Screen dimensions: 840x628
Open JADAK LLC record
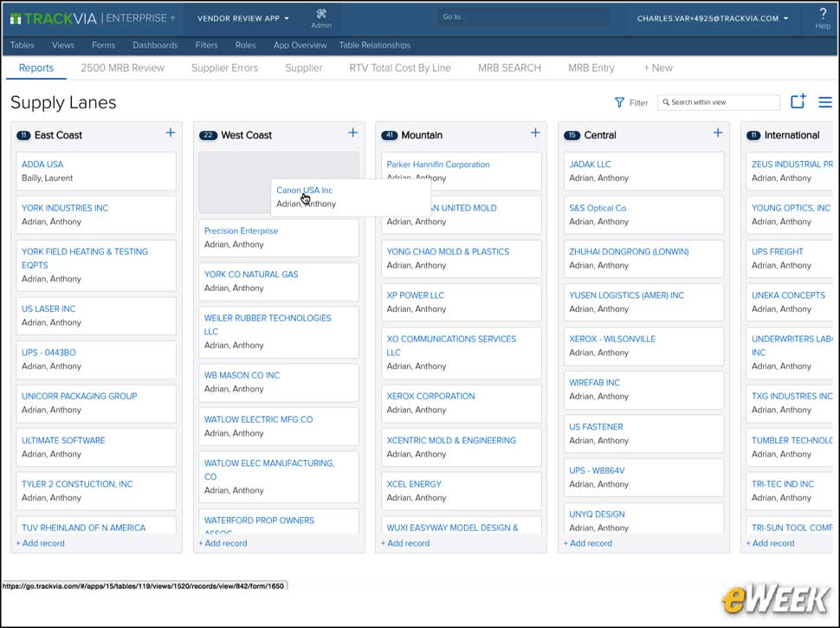point(590,164)
